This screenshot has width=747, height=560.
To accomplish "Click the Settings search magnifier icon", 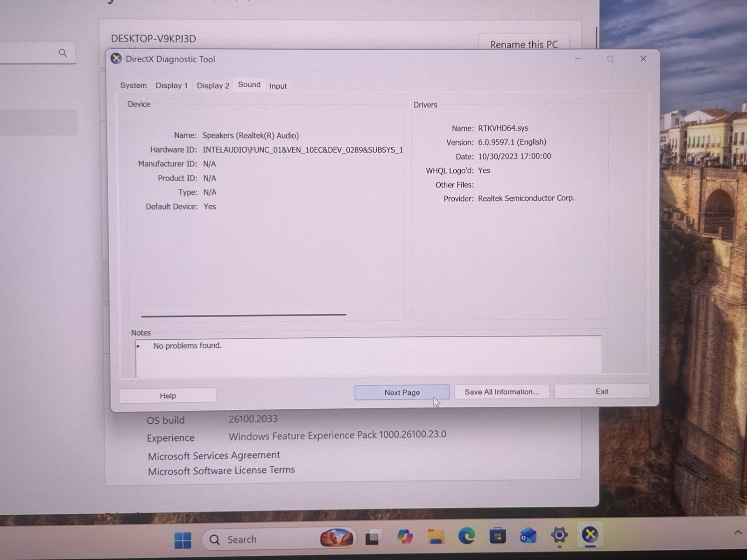I will (63, 53).
